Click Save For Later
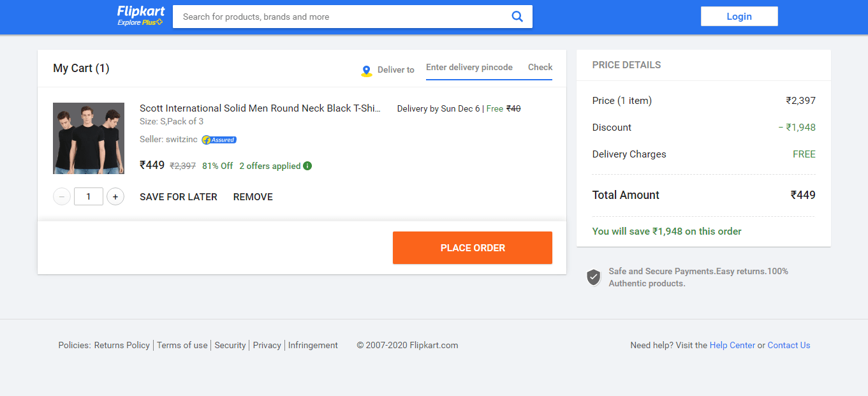The image size is (868, 396). [x=179, y=197]
